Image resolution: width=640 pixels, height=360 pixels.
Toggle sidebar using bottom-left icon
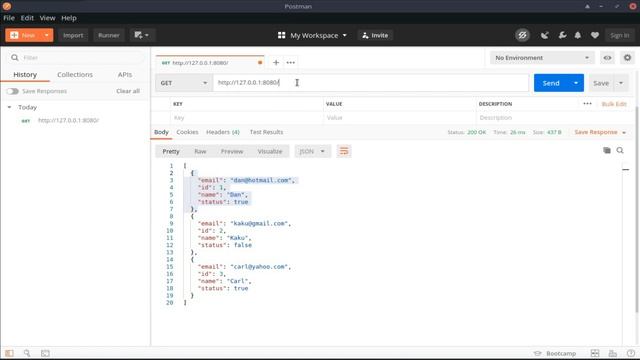click(x=9, y=353)
